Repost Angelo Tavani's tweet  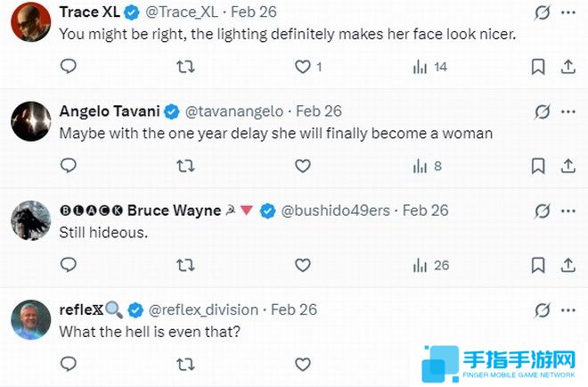point(184,166)
